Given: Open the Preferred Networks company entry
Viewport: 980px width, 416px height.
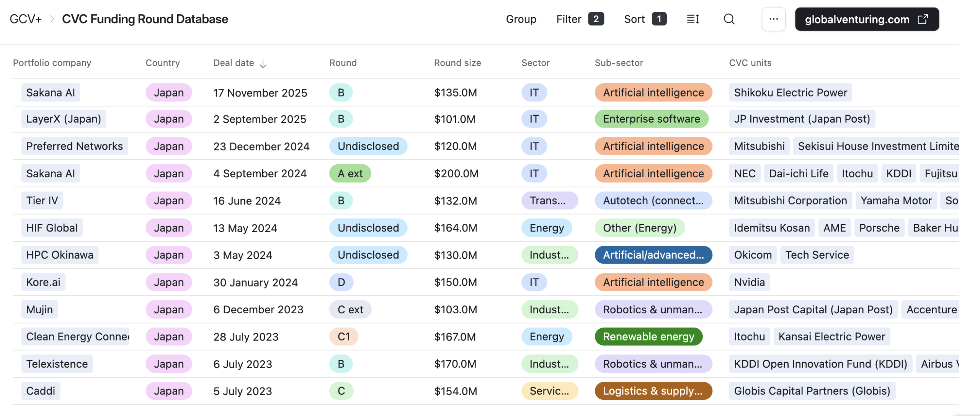Looking at the screenshot, I should [74, 146].
